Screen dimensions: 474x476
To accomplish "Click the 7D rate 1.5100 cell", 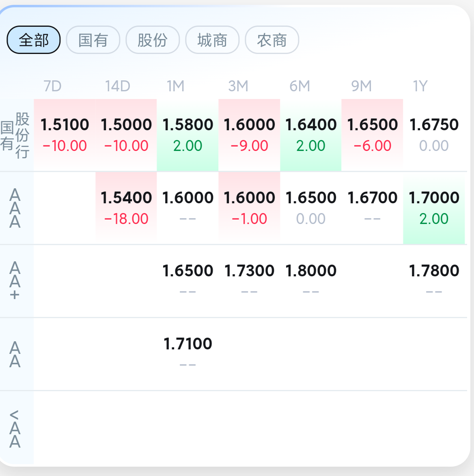I will point(65,134).
